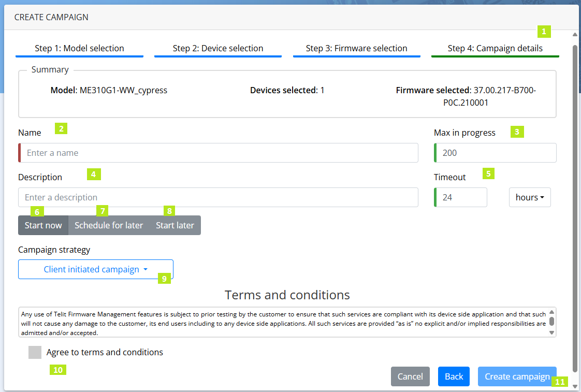Switch to Step 2: Device selection
Image resolution: width=581 pixels, height=392 pixels.
click(218, 48)
